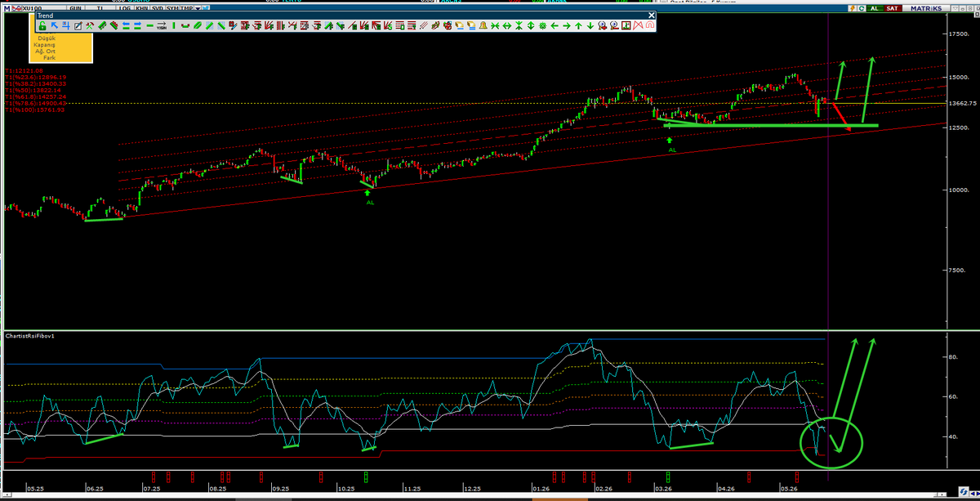Click the Kapanış label in yellow box

click(x=44, y=45)
